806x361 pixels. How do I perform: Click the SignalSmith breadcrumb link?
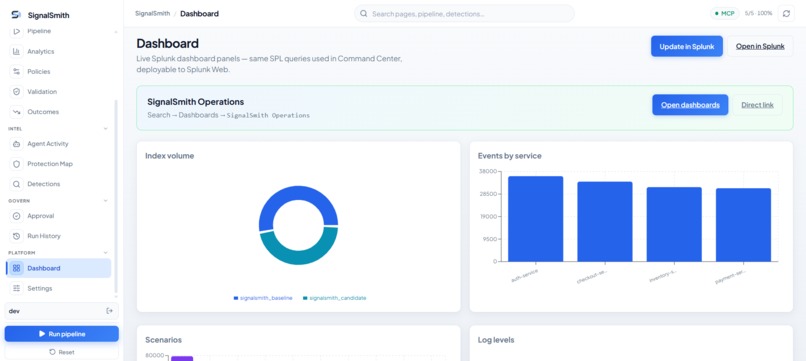153,14
